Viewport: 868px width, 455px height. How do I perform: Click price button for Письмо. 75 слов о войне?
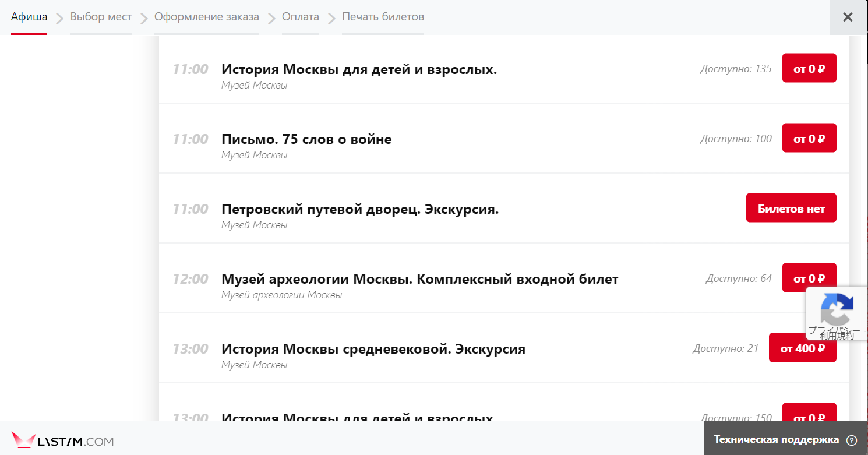[x=809, y=138]
